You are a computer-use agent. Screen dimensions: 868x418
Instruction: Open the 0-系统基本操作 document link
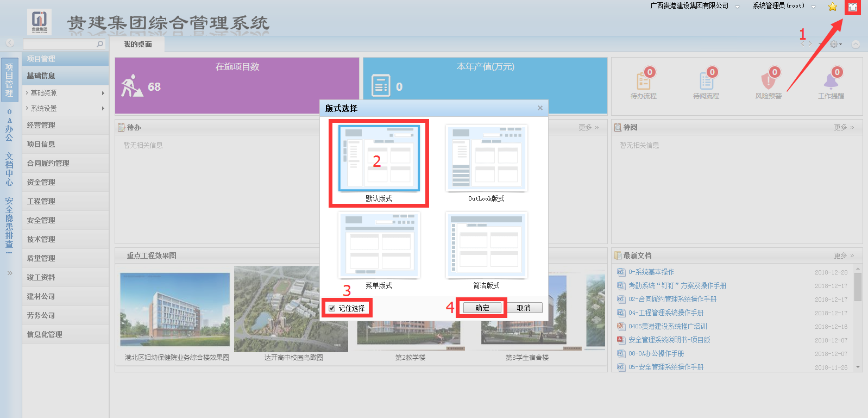click(x=651, y=272)
